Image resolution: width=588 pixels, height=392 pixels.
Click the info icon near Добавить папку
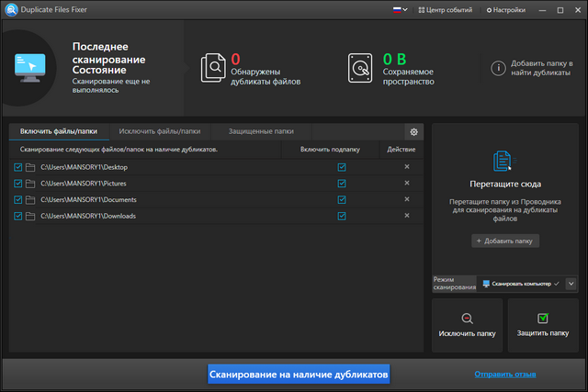[x=498, y=68]
